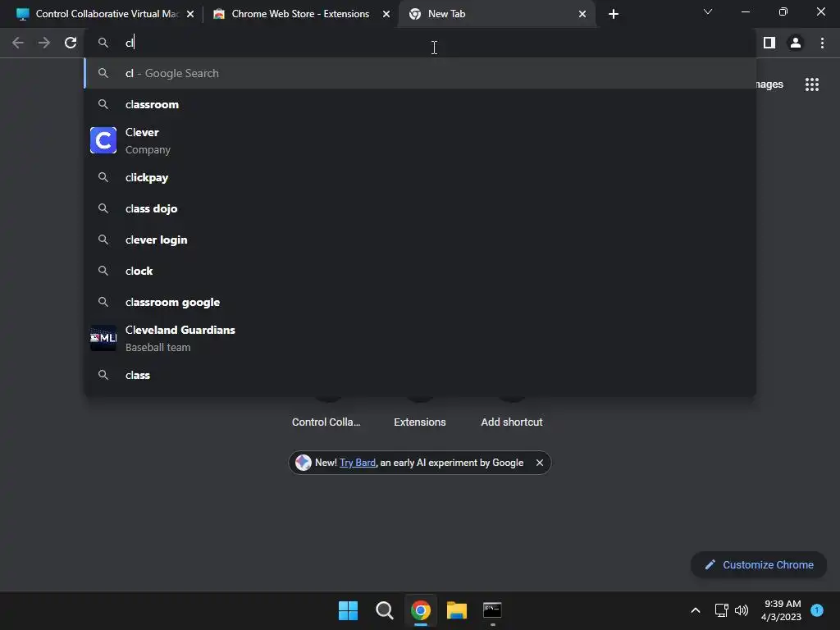Close the New Tab tab
The width and height of the screenshot is (840, 630).
pyautogui.click(x=582, y=14)
